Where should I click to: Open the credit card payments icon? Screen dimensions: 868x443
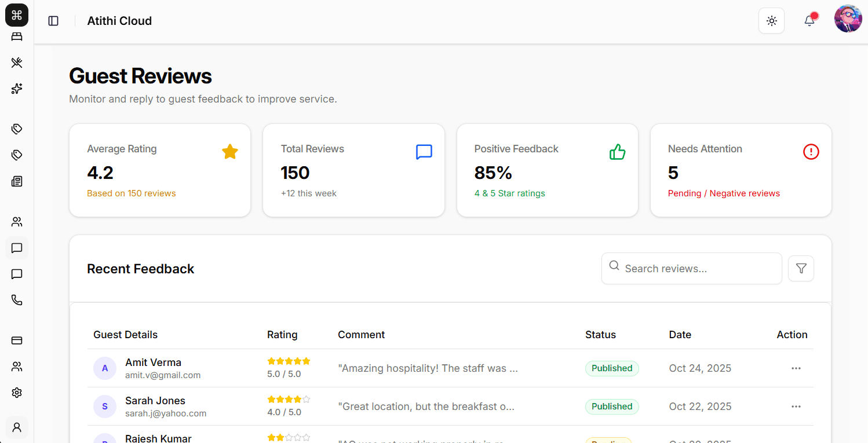click(x=17, y=341)
